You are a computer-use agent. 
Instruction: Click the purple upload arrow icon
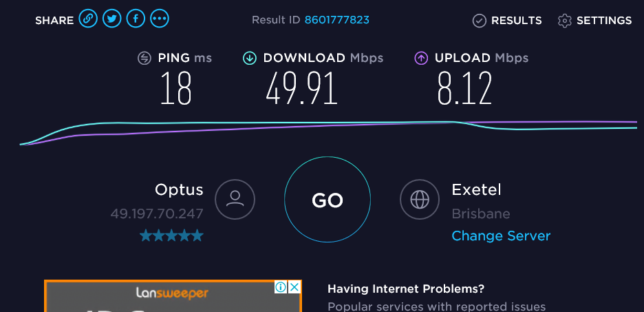(x=421, y=58)
